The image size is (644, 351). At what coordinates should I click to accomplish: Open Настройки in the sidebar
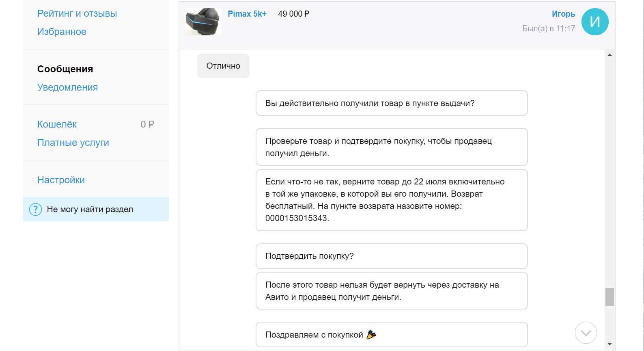click(61, 180)
